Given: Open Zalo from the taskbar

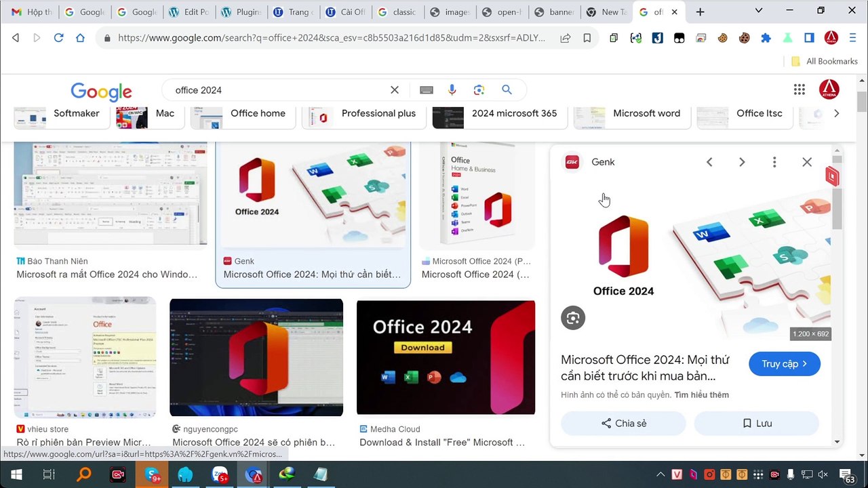Looking at the screenshot, I should (x=220, y=474).
